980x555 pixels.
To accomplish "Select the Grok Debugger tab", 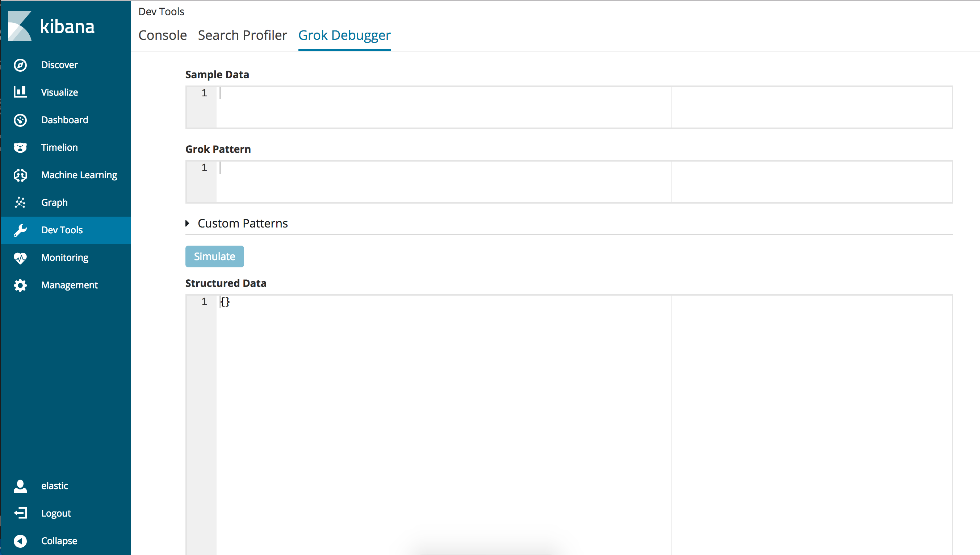I will 344,35.
